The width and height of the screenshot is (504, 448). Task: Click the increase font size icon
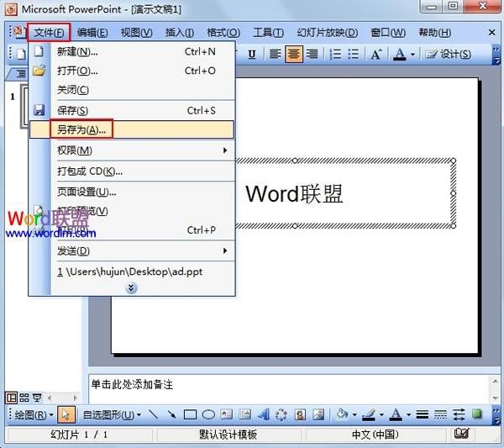pyautogui.click(x=376, y=54)
